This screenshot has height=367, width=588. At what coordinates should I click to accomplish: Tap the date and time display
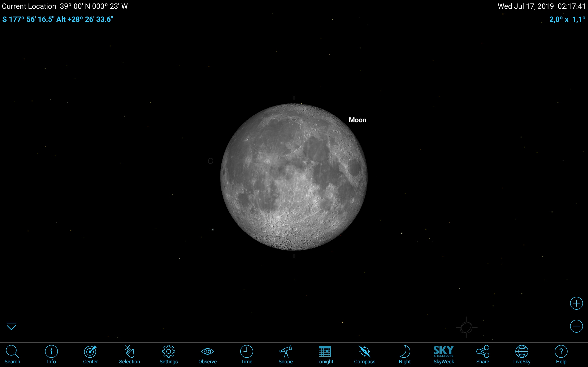pos(542,6)
